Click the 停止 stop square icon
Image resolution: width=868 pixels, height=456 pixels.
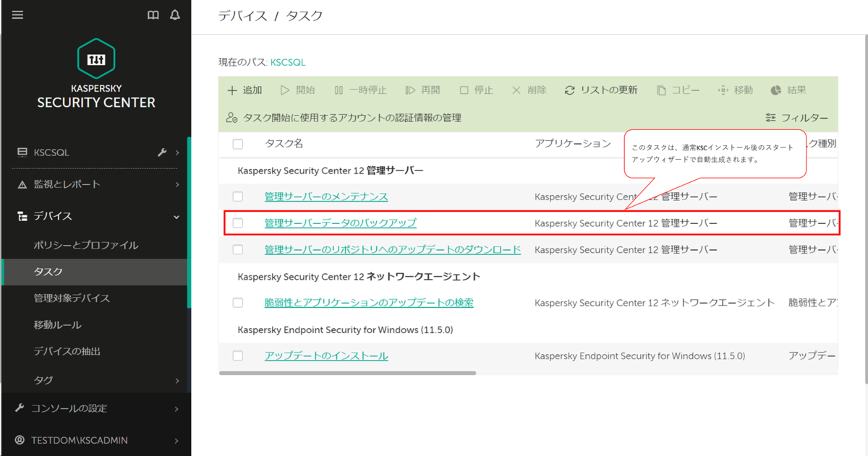click(464, 90)
